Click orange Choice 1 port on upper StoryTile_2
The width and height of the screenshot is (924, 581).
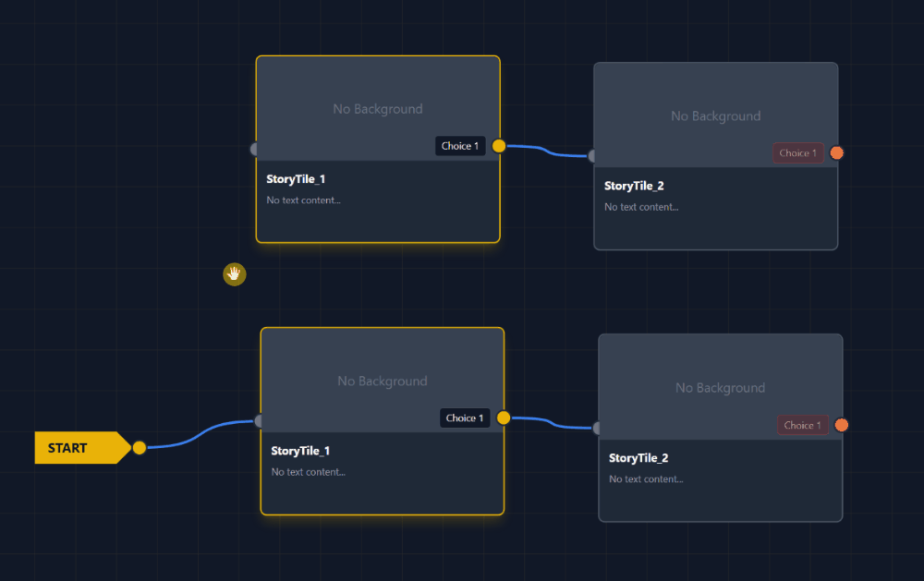(837, 153)
